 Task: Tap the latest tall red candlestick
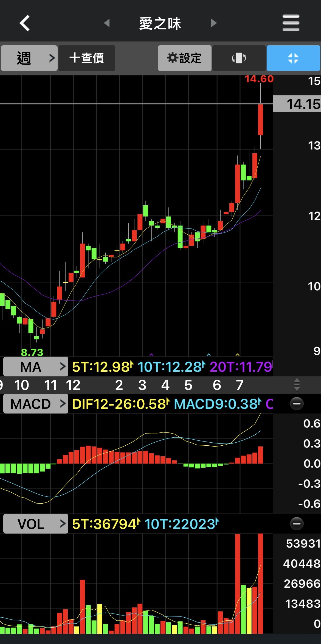coord(260,120)
